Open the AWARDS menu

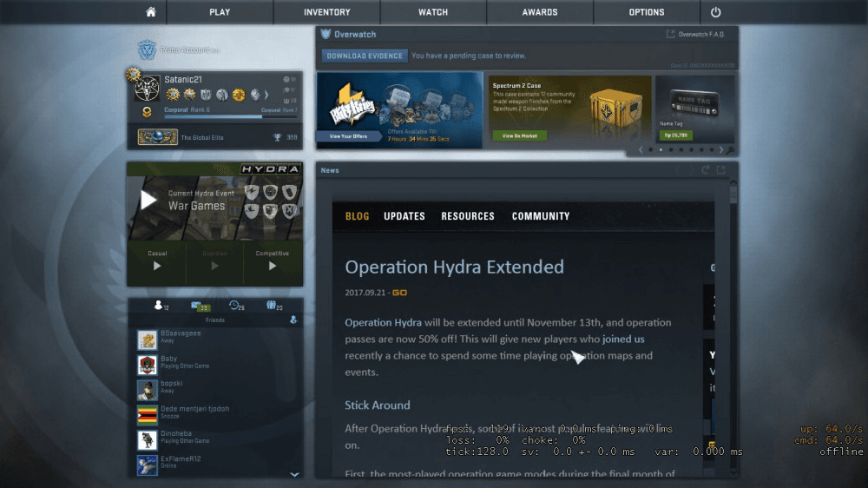point(540,11)
